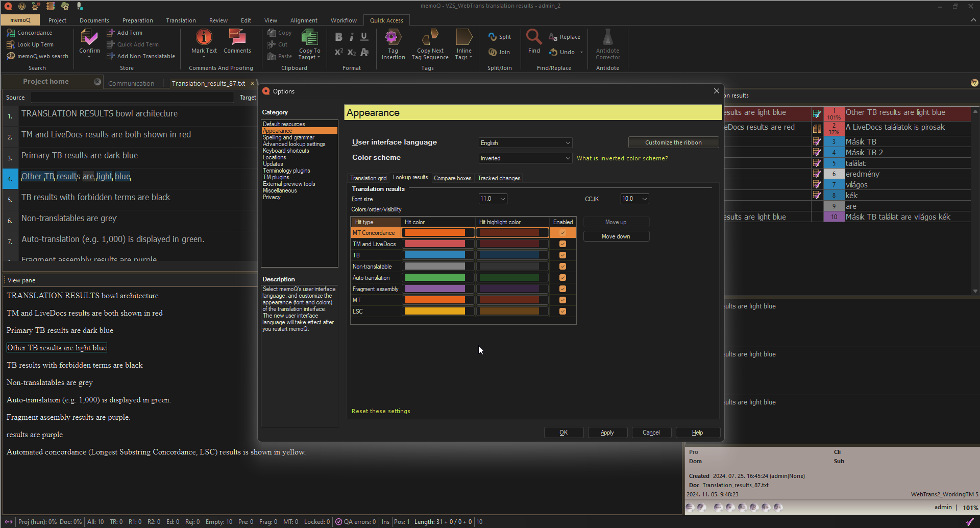
Task: Pick the TB hit color swatch
Action: coord(437,254)
